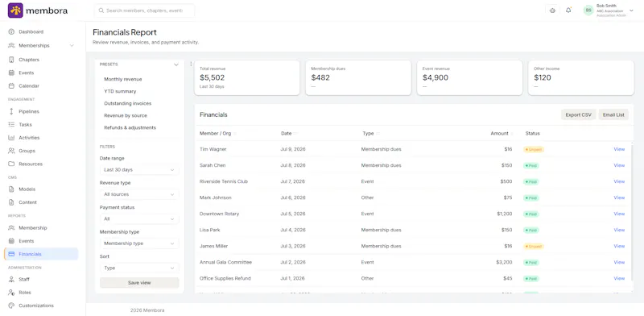This screenshot has width=644, height=316.
Task: Open the Sort dropdown
Action: pos(139,268)
